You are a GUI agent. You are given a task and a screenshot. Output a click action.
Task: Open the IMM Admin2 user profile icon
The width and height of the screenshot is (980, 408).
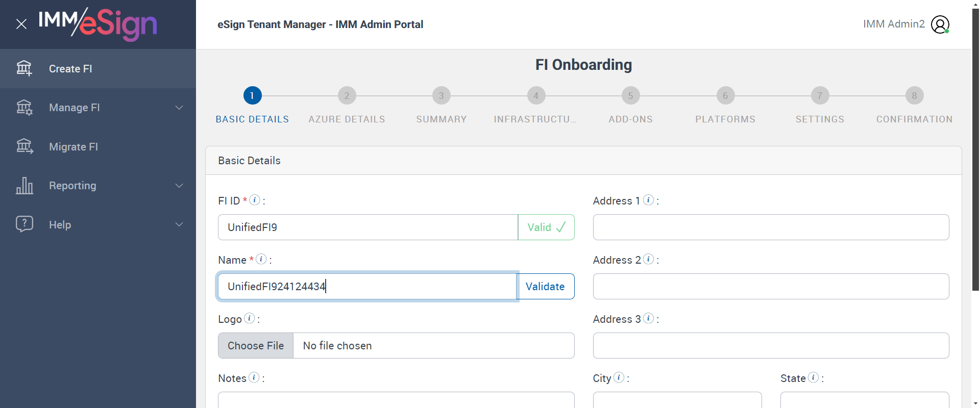940,24
